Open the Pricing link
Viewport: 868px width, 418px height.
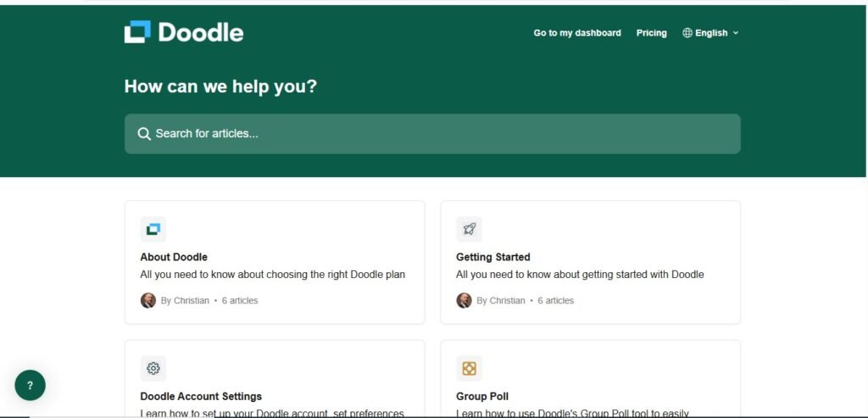pyautogui.click(x=652, y=33)
